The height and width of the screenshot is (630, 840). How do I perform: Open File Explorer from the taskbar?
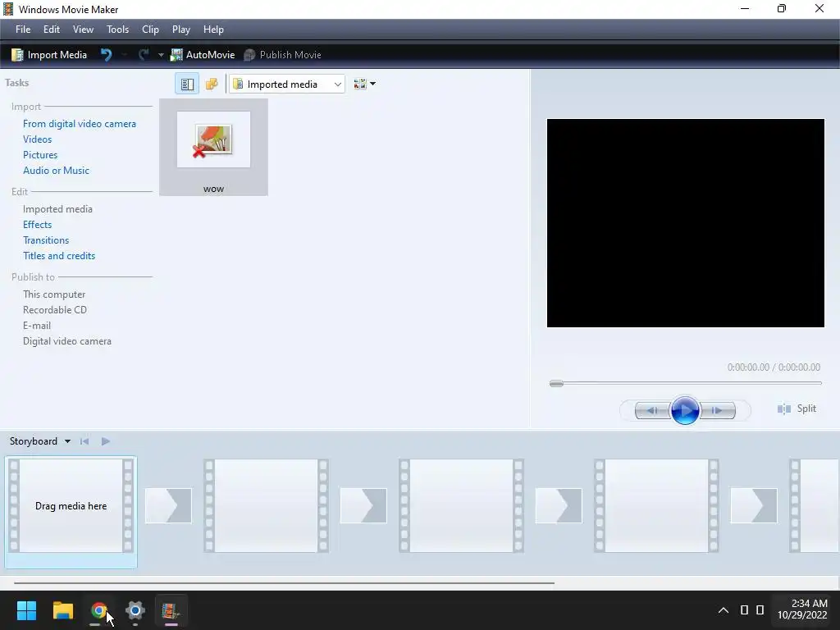coord(62,610)
